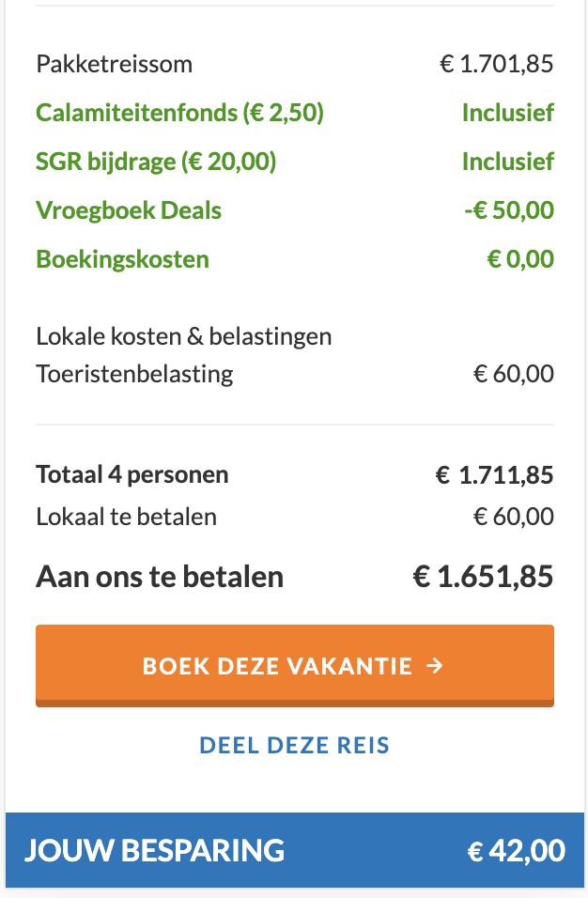Screen dimensions: 588x898
Task: Click the Totaal 4 personen label
Action: (x=132, y=475)
